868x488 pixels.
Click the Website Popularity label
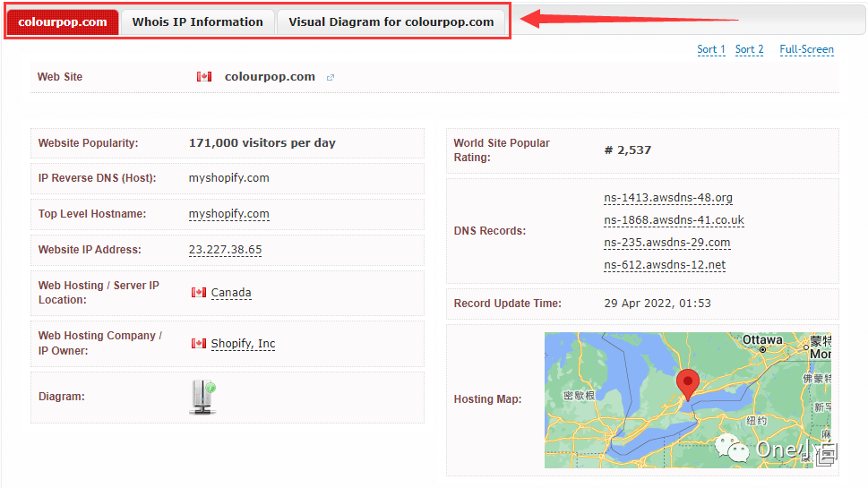point(88,142)
